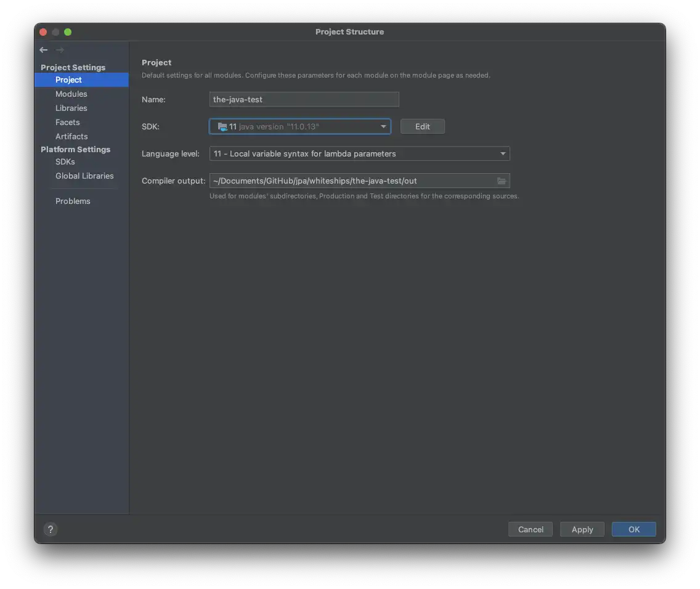Select Project in Project Settings

click(x=82, y=80)
